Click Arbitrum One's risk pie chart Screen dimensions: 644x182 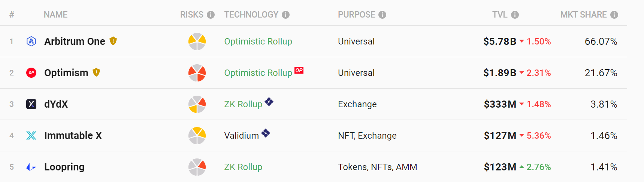click(197, 41)
